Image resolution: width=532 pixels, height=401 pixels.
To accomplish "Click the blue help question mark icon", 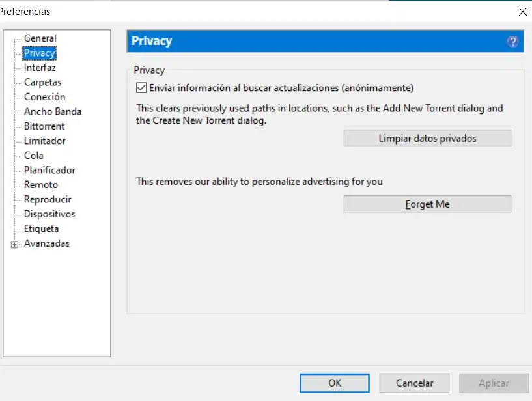I will point(512,42).
